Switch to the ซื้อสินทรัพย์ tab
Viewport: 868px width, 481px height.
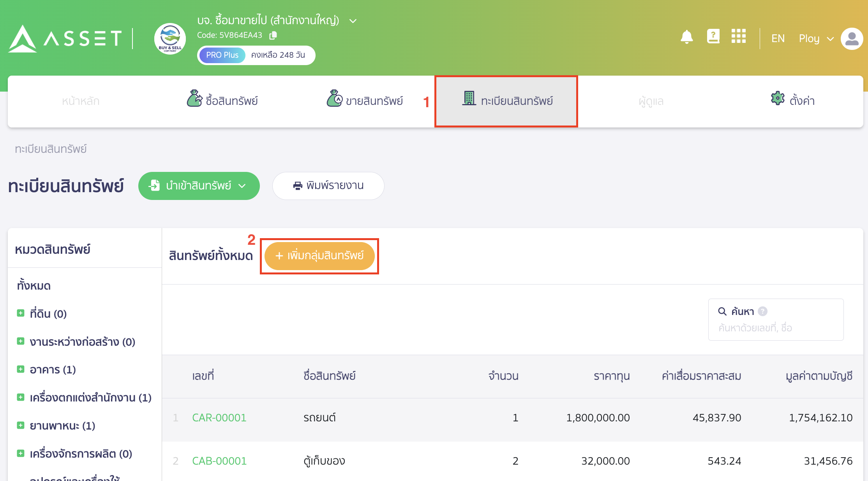pyautogui.click(x=222, y=101)
